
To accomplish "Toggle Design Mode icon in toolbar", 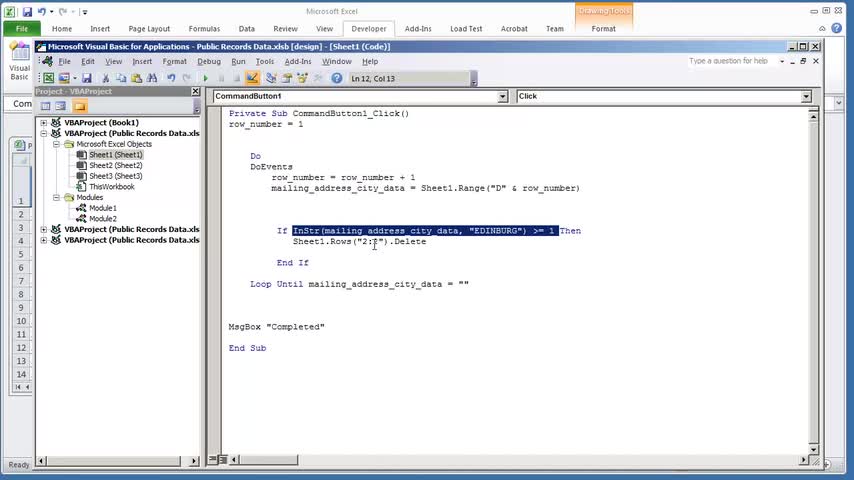I will point(252,78).
